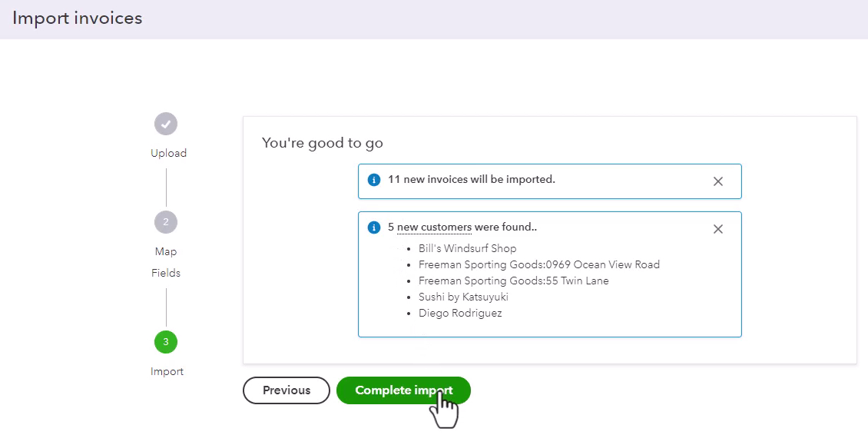Click the Upload step label
868x435 pixels.
click(168, 153)
